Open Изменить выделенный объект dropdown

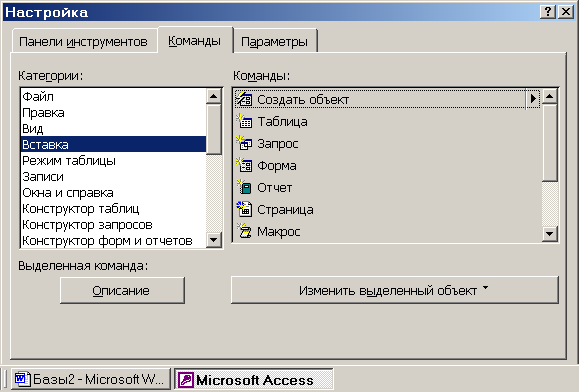[x=395, y=290]
